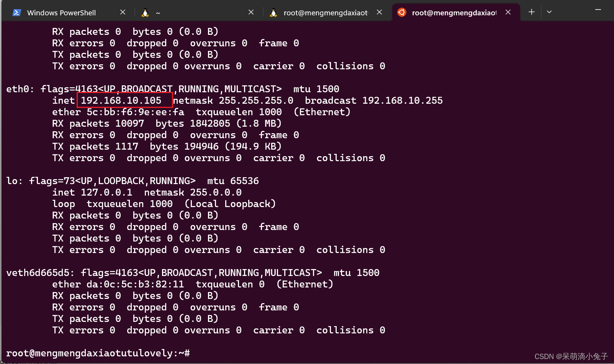Image resolution: width=614 pixels, height=364 pixels.
Task: Click the root@mengmengdaxiaotutulovely prompt line
Action: pyautogui.click(x=96, y=353)
